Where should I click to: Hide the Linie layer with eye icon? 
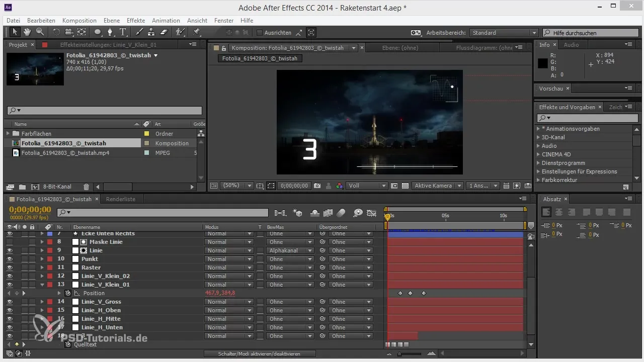point(10,250)
